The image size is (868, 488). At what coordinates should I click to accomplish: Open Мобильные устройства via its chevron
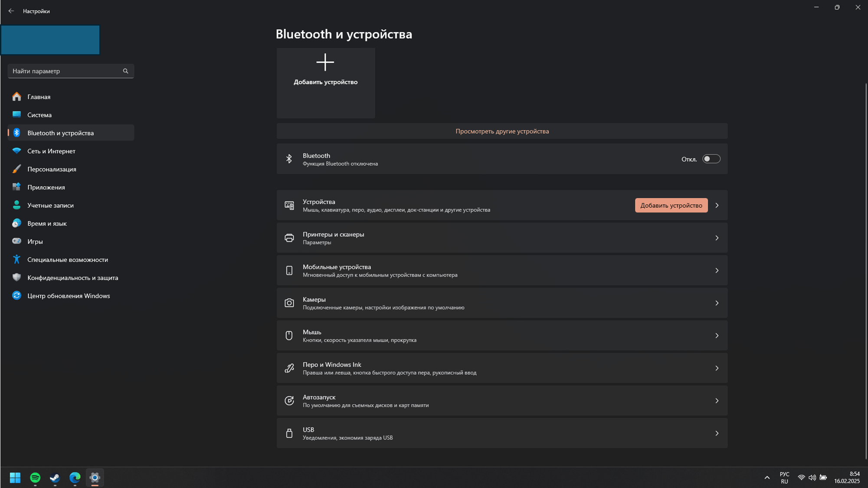tap(717, 270)
